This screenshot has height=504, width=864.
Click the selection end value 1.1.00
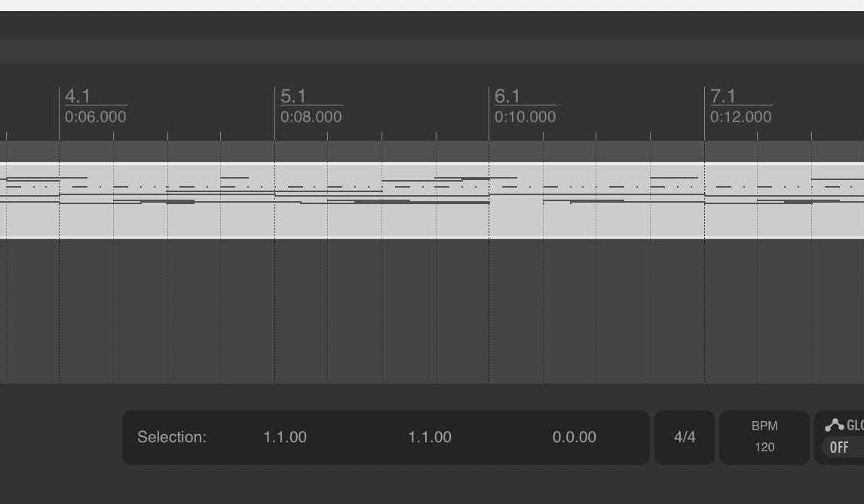430,437
